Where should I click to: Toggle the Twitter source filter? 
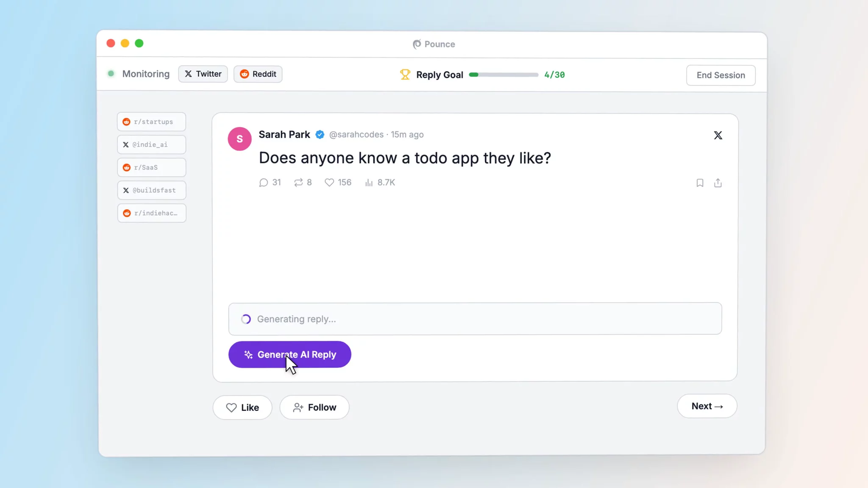(x=203, y=74)
